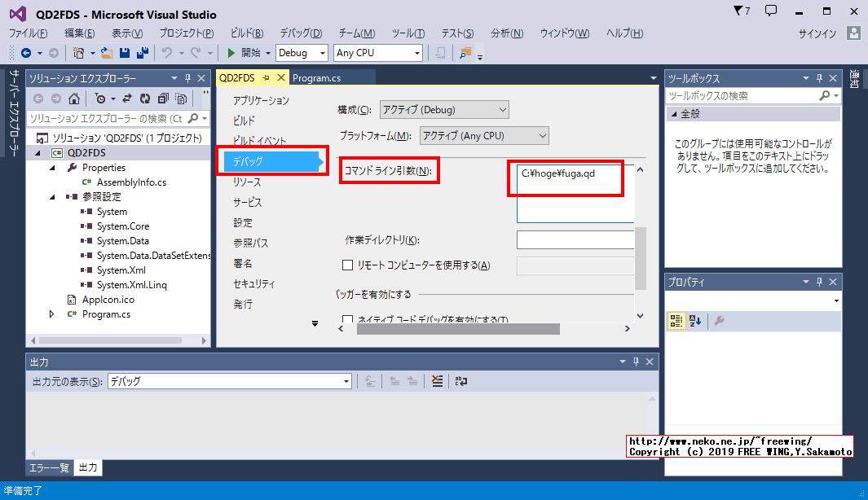Select the リソース page in project properties

[247, 182]
